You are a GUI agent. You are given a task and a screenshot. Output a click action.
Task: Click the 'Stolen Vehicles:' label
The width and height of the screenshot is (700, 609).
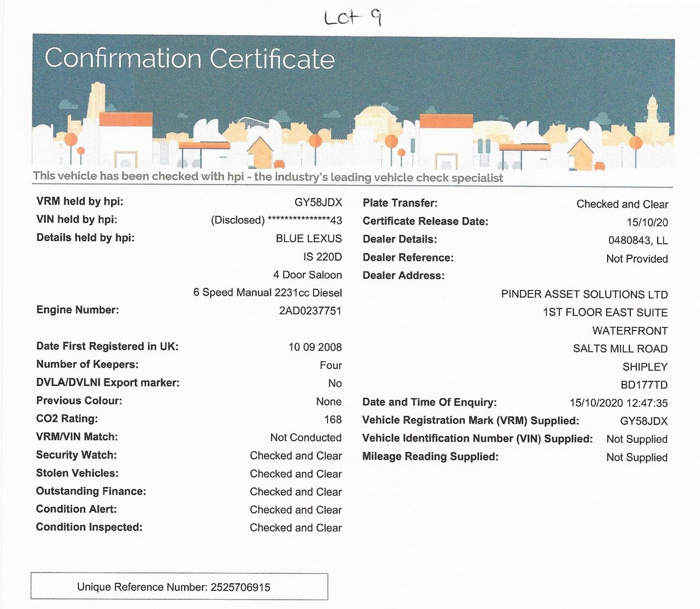(x=77, y=473)
